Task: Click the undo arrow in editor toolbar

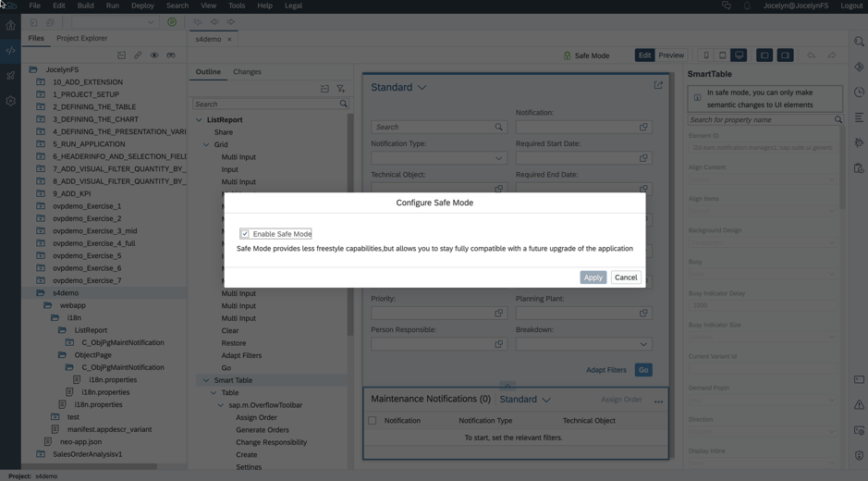Action: (811, 55)
